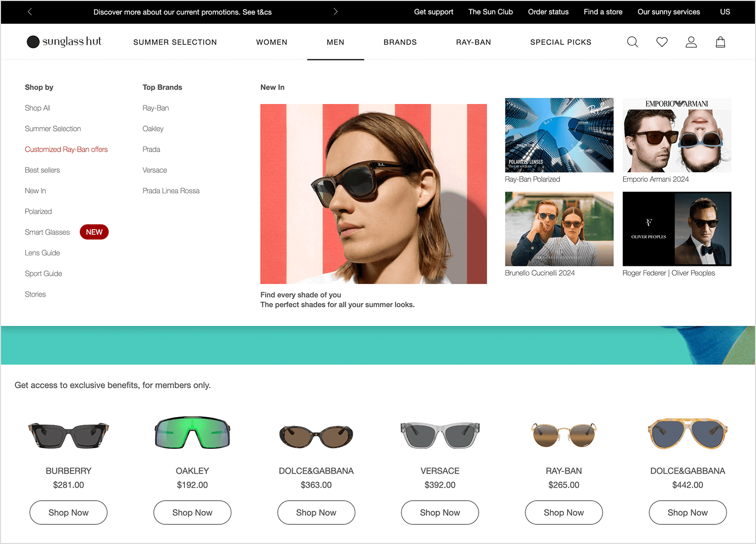This screenshot has width=756, height=544.
Task: Click Find a store
Action: (x=603, y=12)
